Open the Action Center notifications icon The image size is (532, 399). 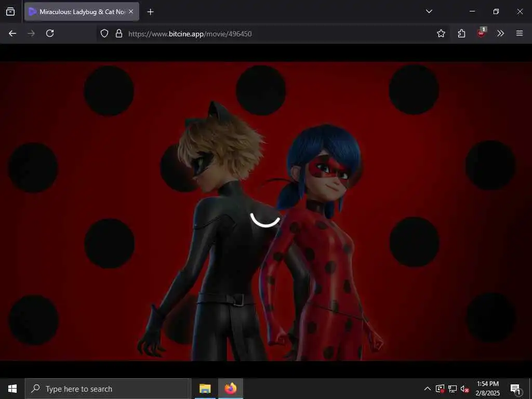pos(515,389)
